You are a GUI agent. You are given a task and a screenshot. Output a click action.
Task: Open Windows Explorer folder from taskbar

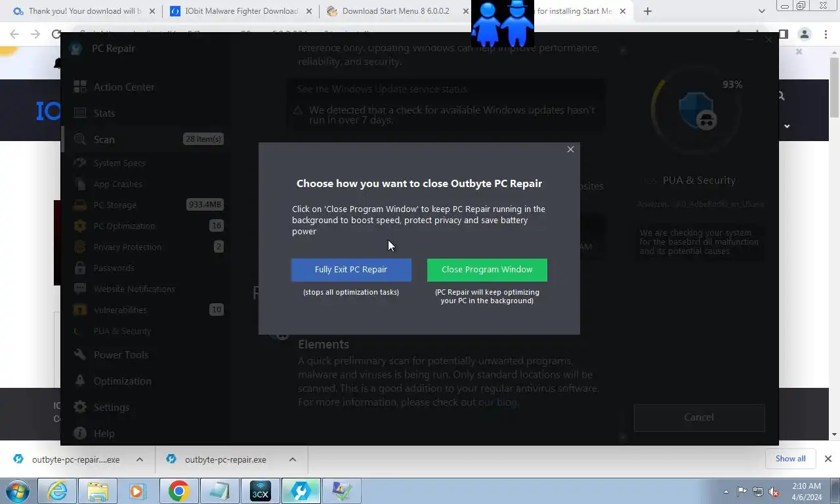[98, 491]
